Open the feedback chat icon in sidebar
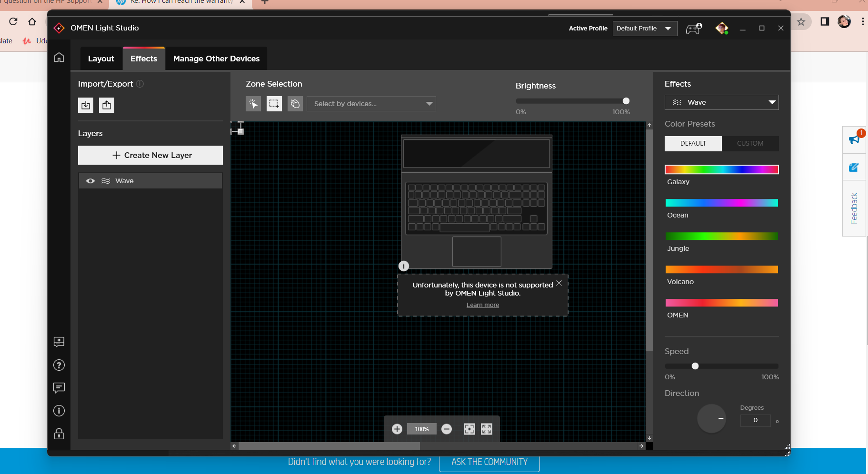868x474 pixels. coord(59,388)
